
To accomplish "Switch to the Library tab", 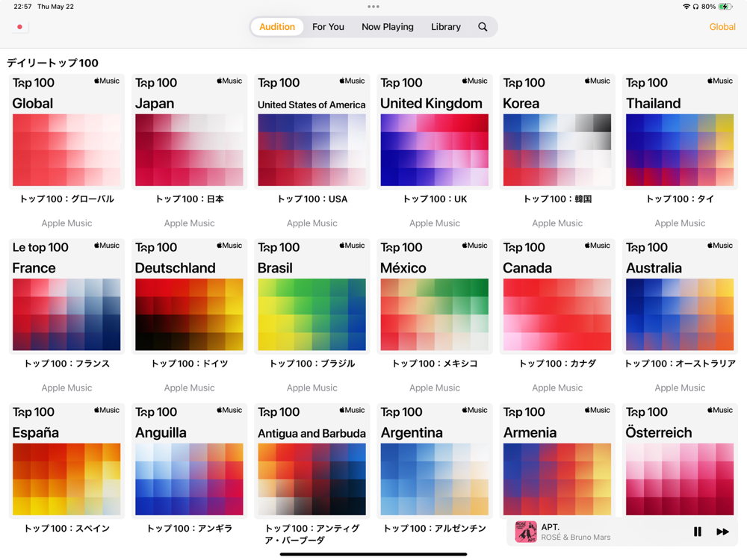I will [x=446, y=27].
